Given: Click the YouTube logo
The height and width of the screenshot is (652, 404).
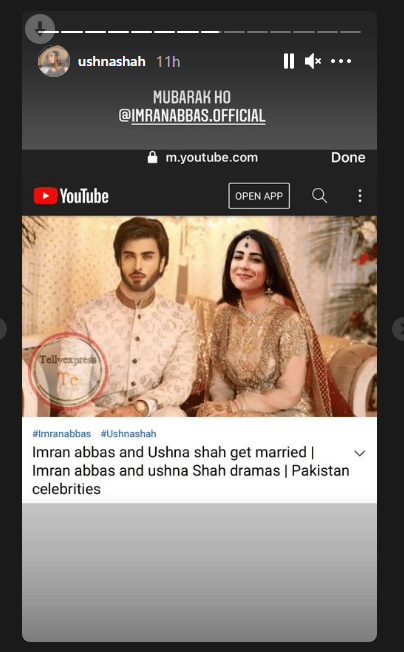Looking at the screenshot, I should 71,196.
